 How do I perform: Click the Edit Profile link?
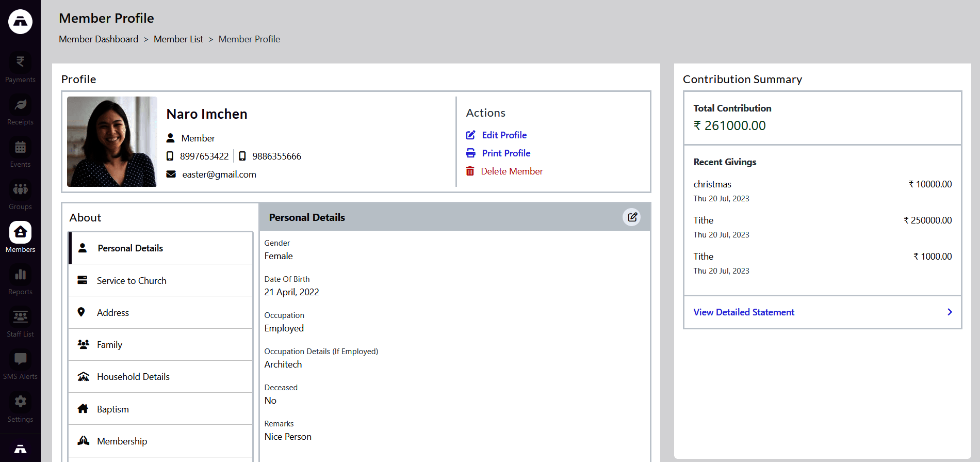click(x=503, y=135)
